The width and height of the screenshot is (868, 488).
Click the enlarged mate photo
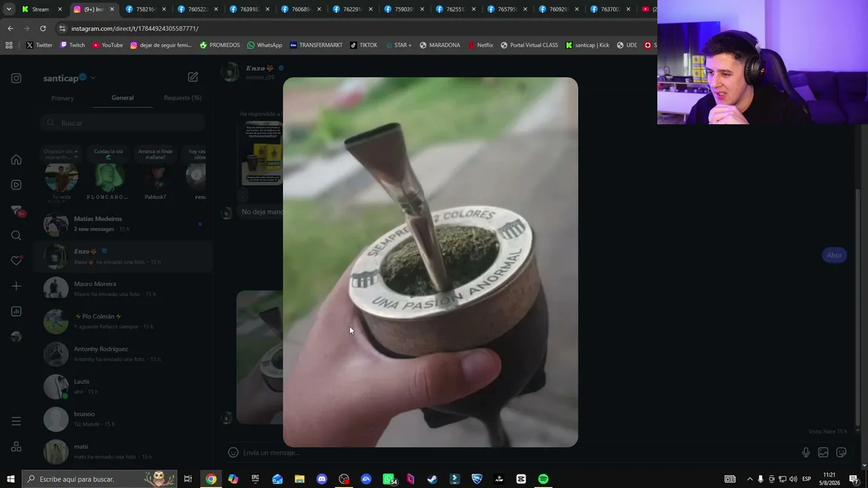431,262
